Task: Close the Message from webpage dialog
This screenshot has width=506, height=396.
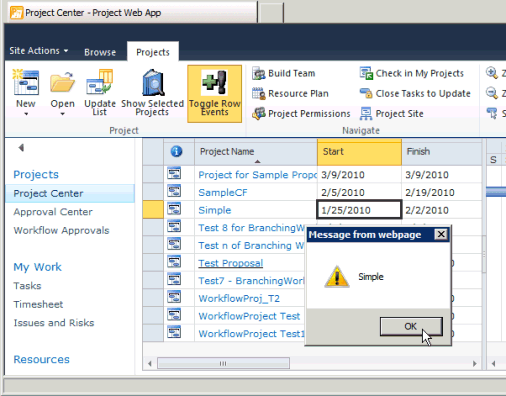Action: click(441, 235)
